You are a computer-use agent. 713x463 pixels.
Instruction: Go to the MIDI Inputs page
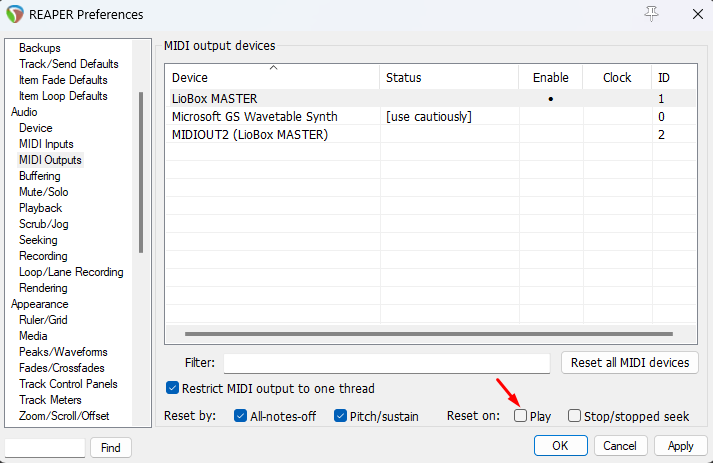coord(46,144)
